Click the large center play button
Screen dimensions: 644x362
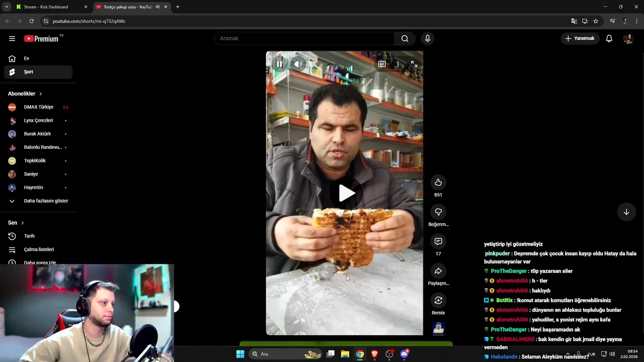point(346,193)
